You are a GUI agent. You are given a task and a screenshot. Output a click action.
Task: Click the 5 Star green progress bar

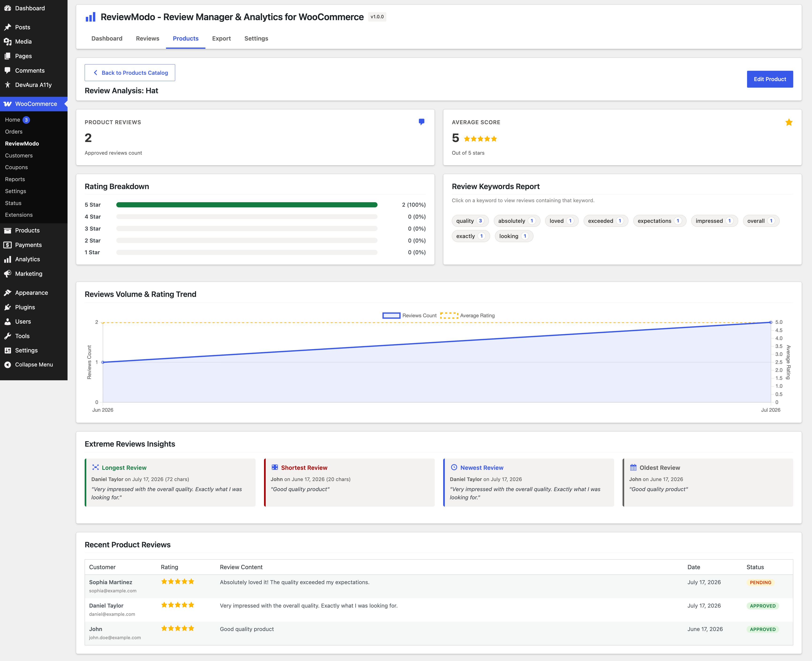click(246, 205)
